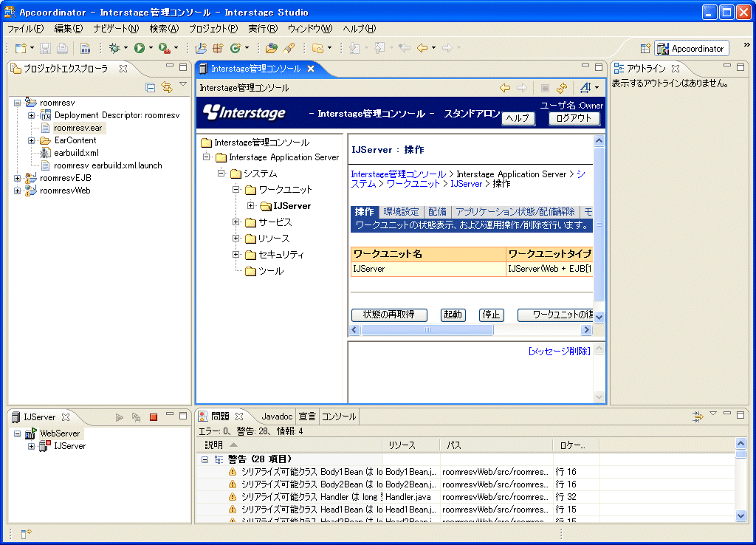The width and height of the screenshot is (756, 545).
Task: Click the Problems list scroll down arrow
Action: pos(741,515)
